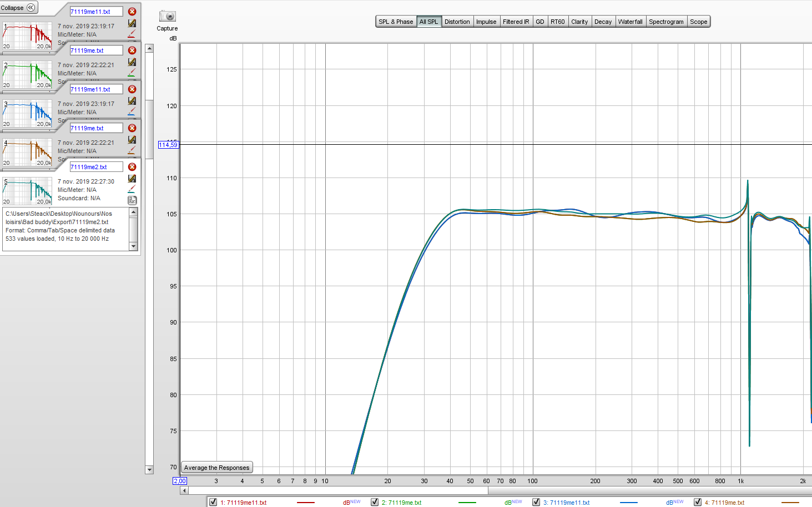Click graph horizontal scrollbar left arrow
This screenshot has height=507, width=812.
tap(184, 490)
